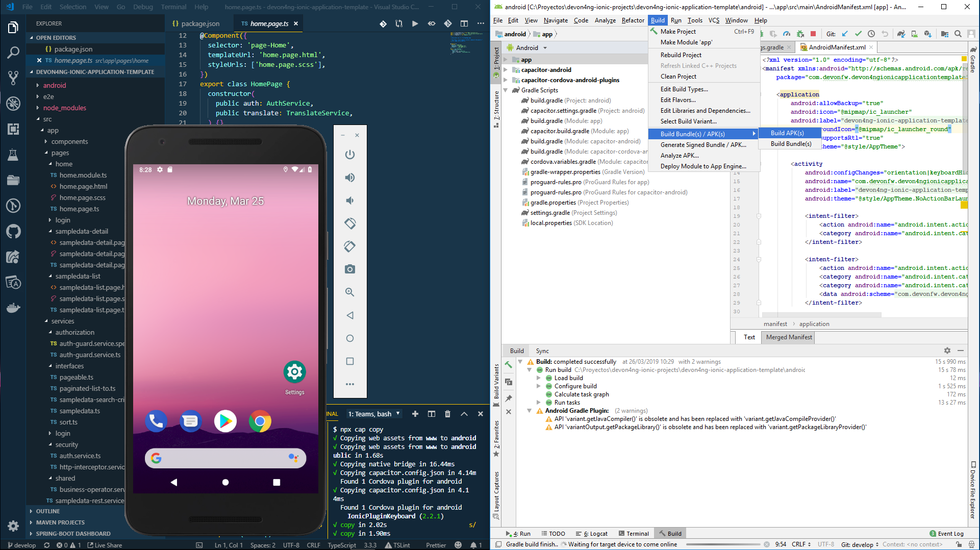Collapse the Gradle Scripts tree node

click(x=506, y=90)
